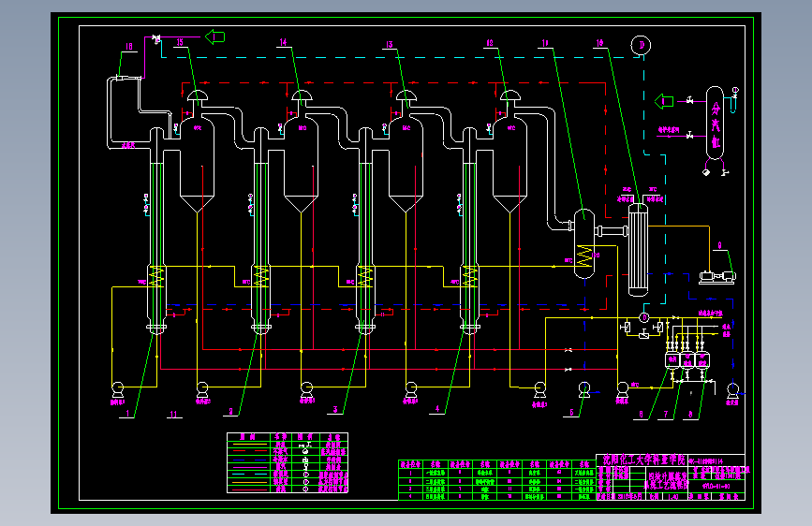812x526 pixels.
Task: Click callout number 9 near the vacuum pump
Action: (719, 245)
